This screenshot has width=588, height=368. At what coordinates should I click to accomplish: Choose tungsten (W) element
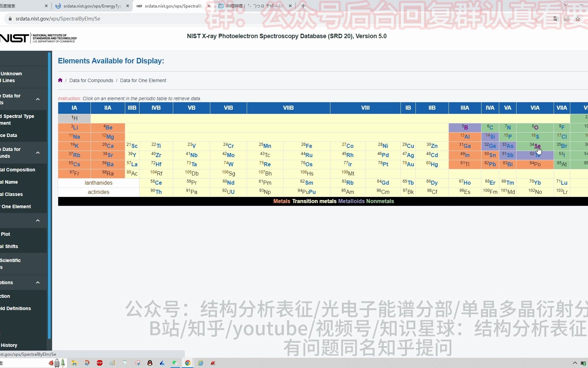click(228, 164)
